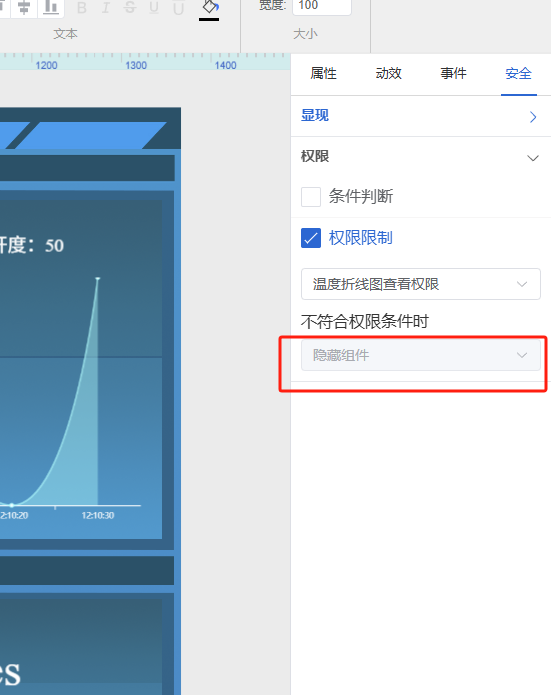
Task: Click the Bold B formatting icon
Action: (82, 8)
